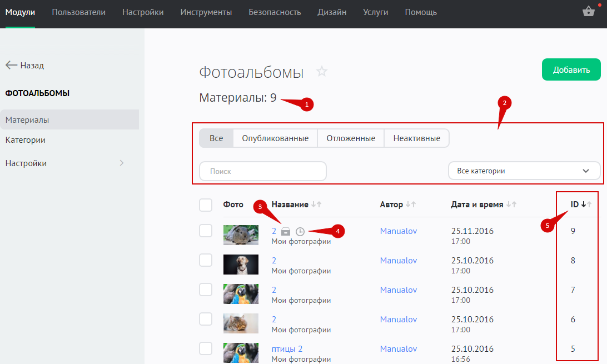
Task: Click the shopping basket icon
Action: [x=589, y=12]
